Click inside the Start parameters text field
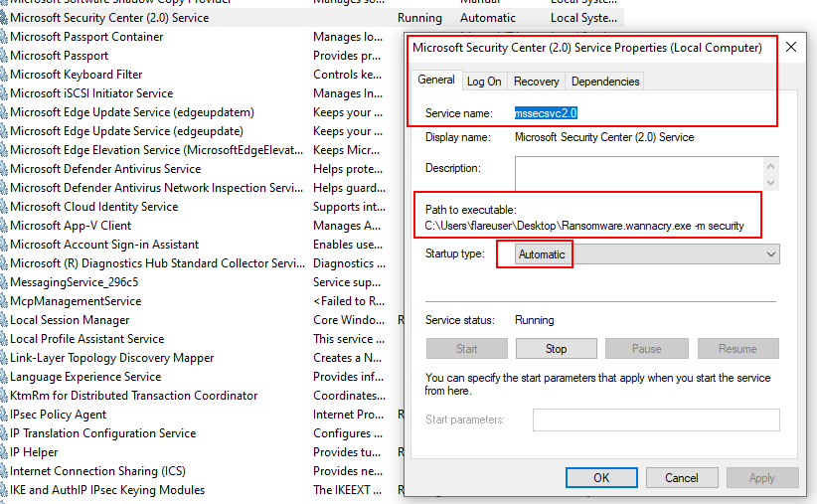Screen dimensions: 817x504 (656, 420)
